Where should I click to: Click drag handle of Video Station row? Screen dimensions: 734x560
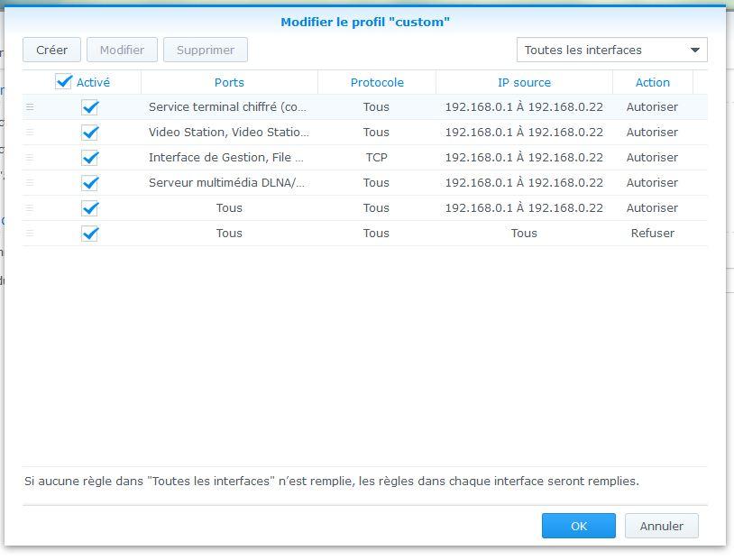[30, 133]
